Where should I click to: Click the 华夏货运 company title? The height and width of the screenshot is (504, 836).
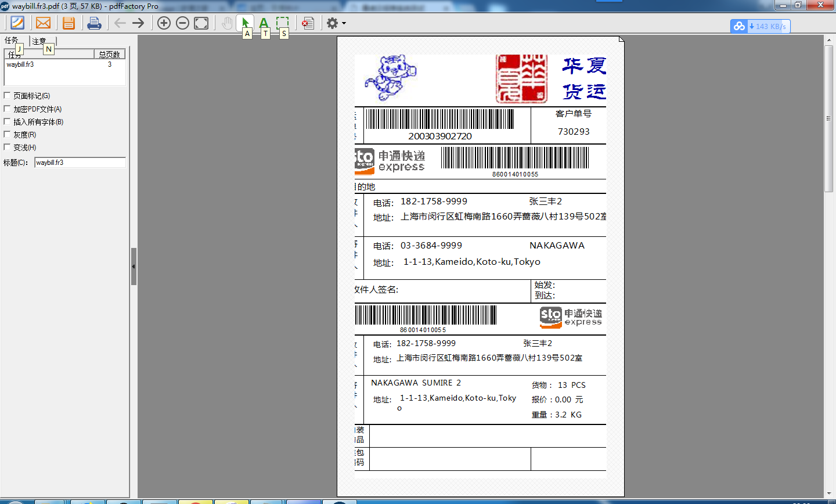click(584, 78)
